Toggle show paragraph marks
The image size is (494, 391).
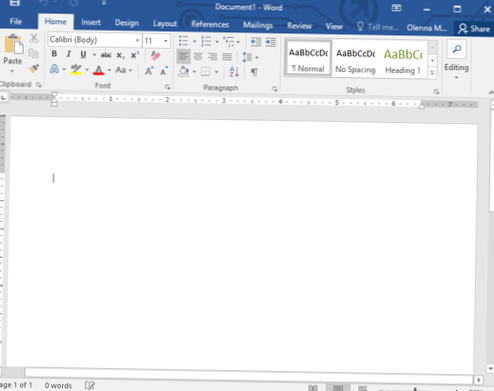click(254, 72)
